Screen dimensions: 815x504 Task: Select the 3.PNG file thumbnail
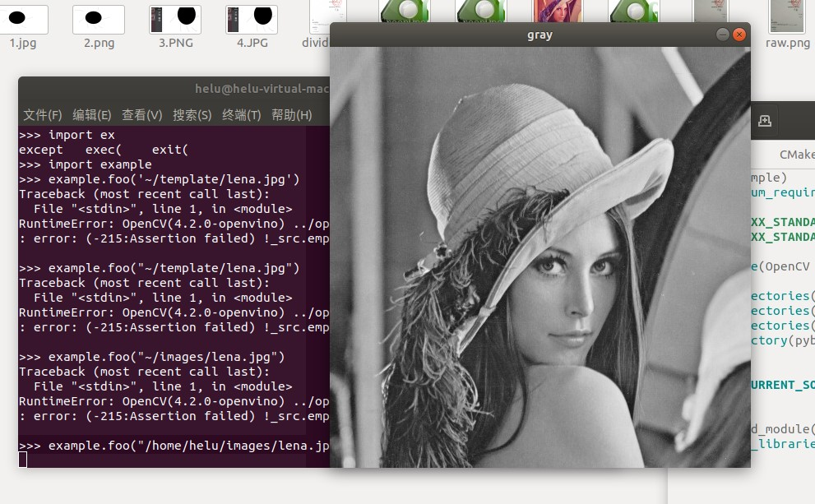[x=175, y=19]
